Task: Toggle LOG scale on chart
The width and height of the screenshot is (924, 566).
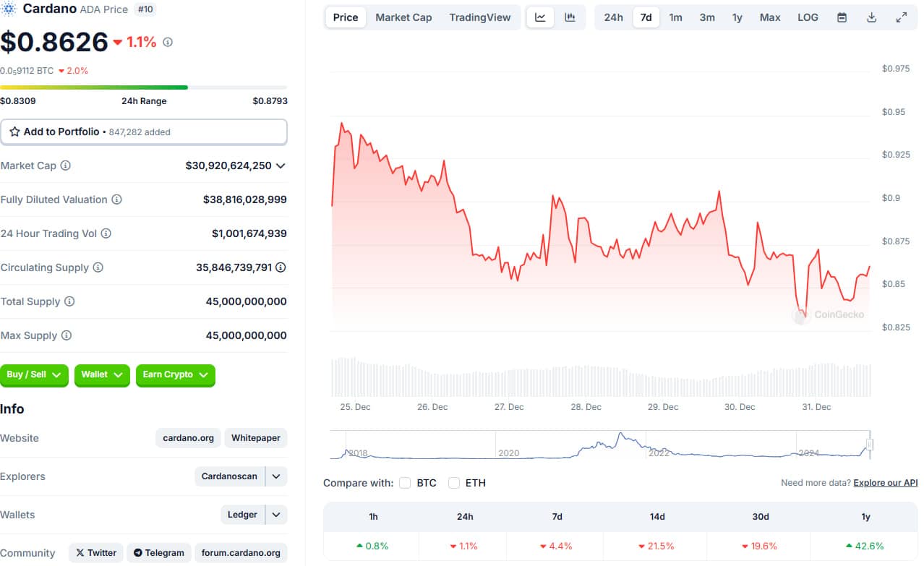Action: 808,17
